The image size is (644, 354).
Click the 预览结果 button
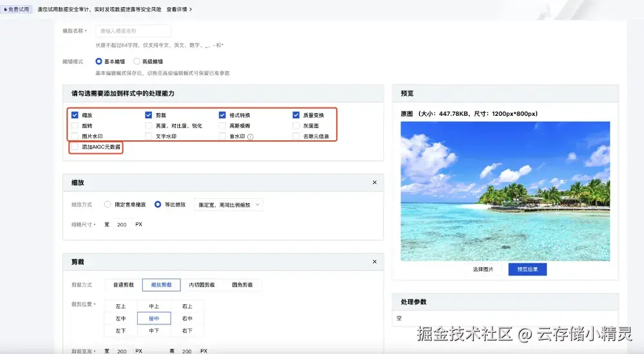coord(527,270)
